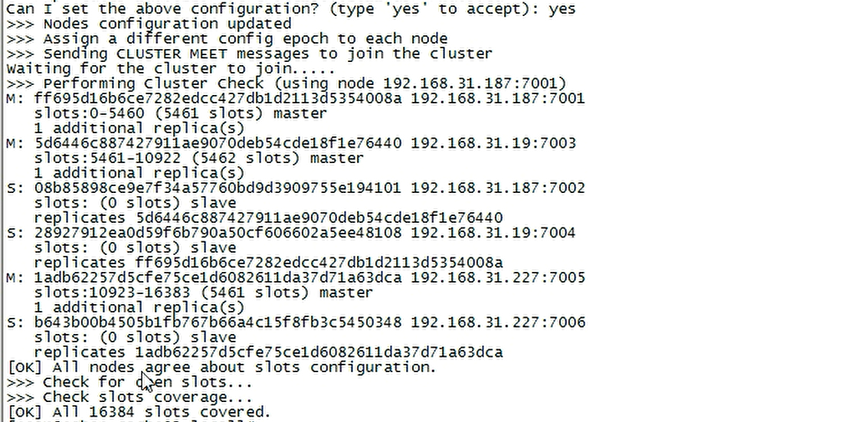
Task: Click '[OK] All nodes agree about slots configuration.'
Action: click(222, 368)
